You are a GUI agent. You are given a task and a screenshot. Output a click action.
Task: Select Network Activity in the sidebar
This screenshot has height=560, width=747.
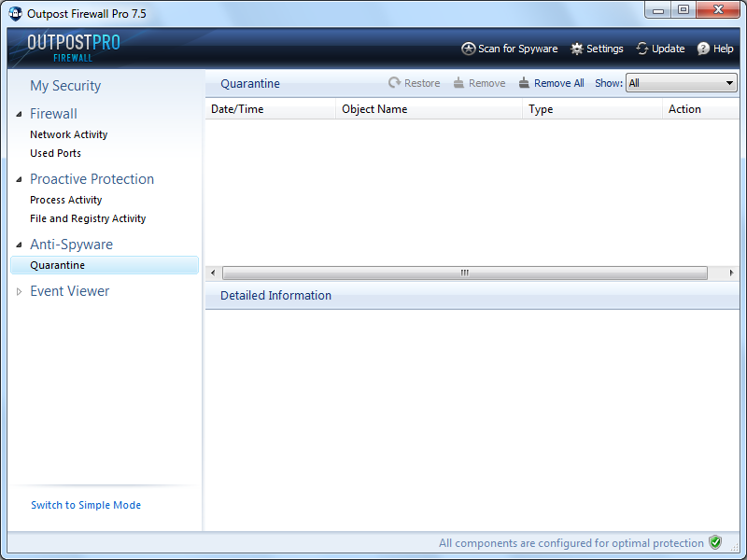[x=68, y=134]
